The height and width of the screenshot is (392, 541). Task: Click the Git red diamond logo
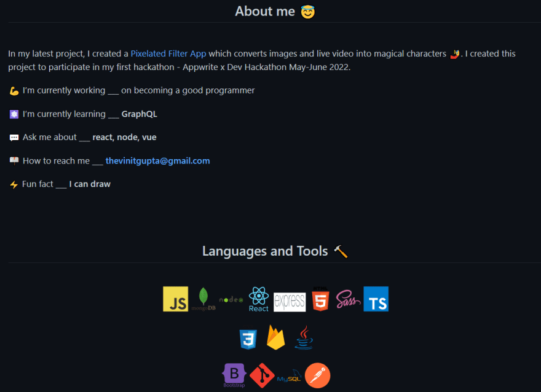coord(263,375)
